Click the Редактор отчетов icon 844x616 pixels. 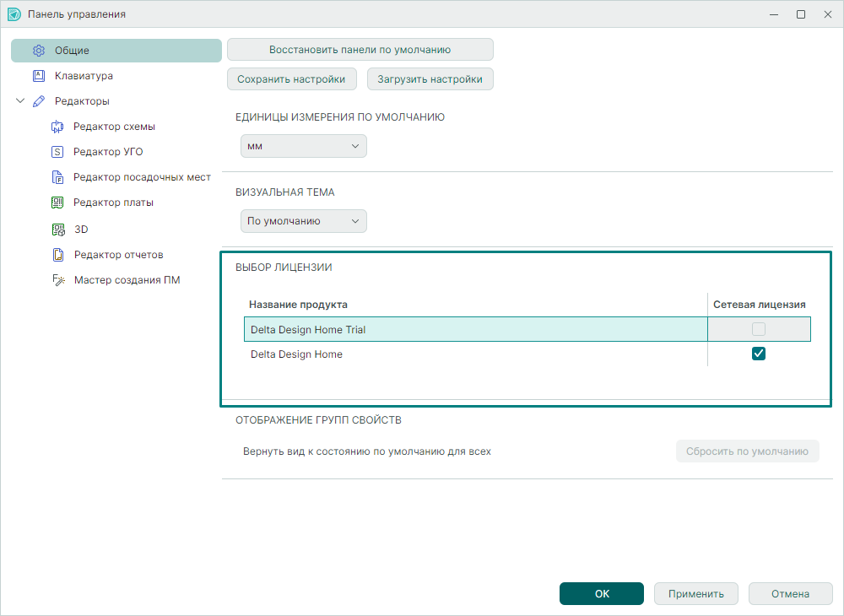click(57, 255)
